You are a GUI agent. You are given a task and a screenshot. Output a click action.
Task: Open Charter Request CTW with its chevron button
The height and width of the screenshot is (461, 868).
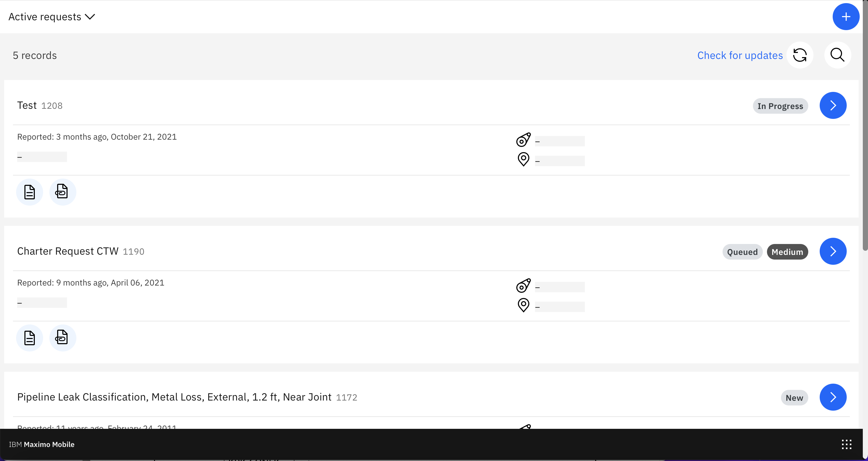pyautogui.click(x=833, y=251)
